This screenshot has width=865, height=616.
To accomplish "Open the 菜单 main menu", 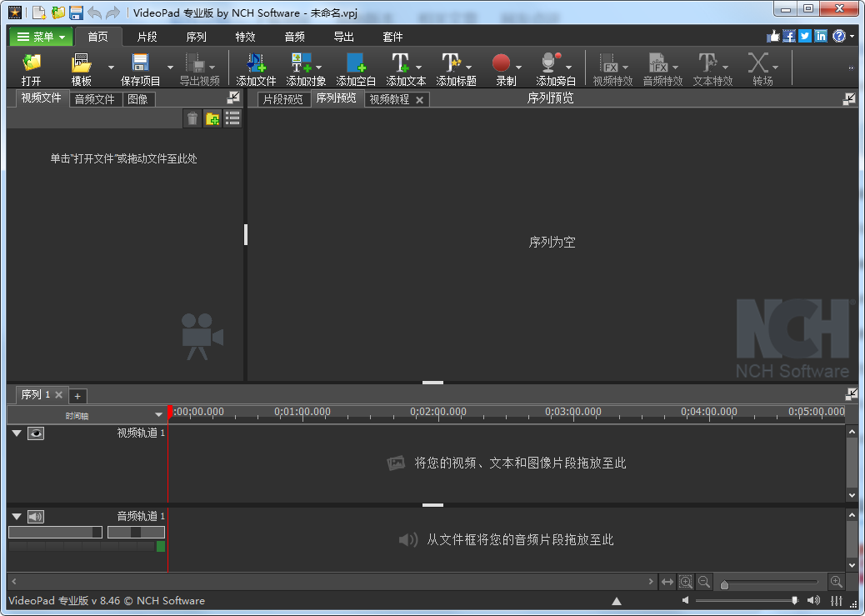I will click(40, 36).
